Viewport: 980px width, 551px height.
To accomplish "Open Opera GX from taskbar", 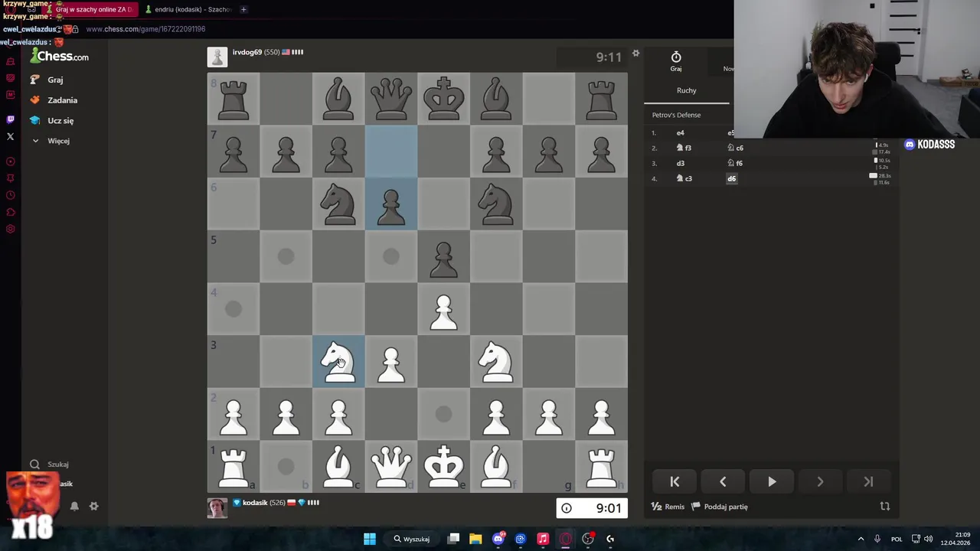I will pos(565,539).
